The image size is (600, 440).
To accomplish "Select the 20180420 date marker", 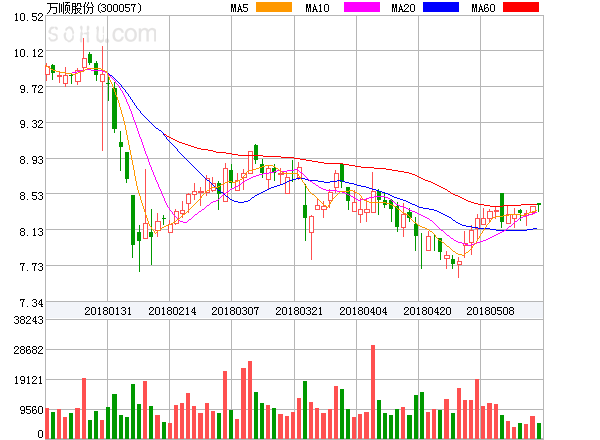I will pos(426,311).
